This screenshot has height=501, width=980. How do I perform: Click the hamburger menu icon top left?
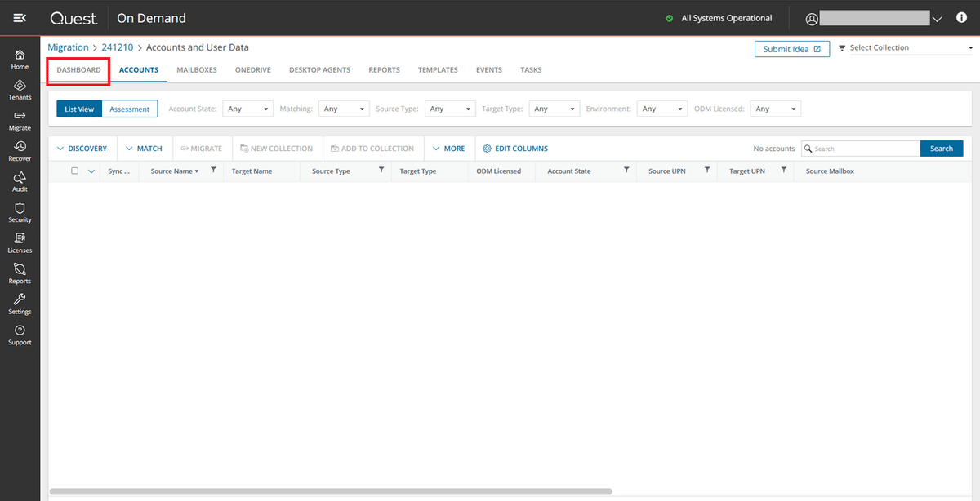click(x=19, y=17)
